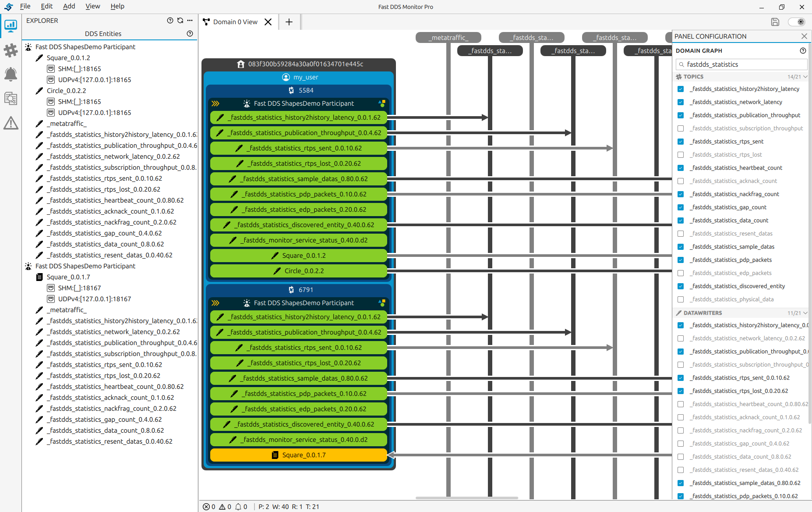812x512 pixels.
Task: Click error count icon in status bar
Action: [206, 507]
